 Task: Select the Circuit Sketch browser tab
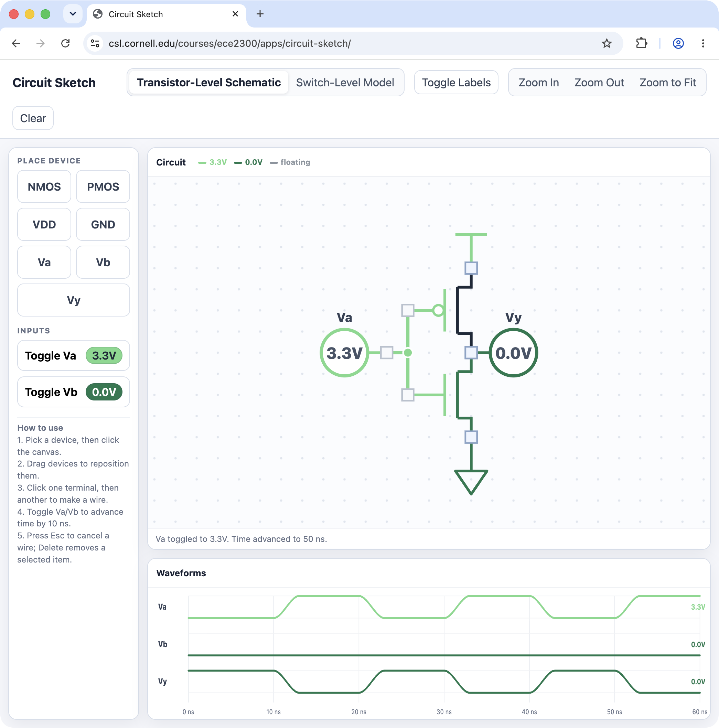click(166, 14)
